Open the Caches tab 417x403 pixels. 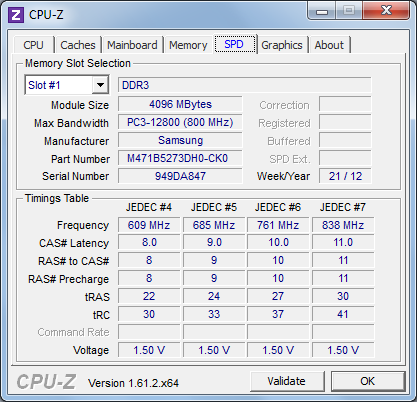[x=78, y=45]
